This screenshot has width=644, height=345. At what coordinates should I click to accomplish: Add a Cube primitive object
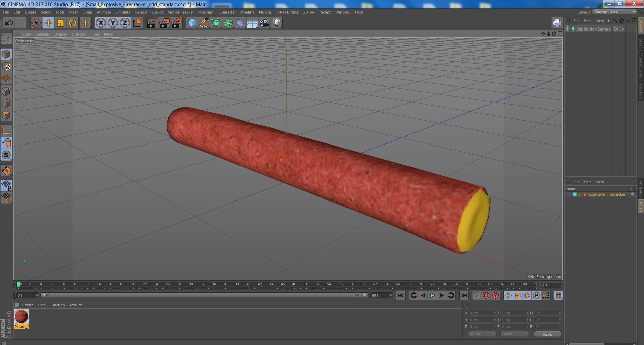(x=192, y=23)
